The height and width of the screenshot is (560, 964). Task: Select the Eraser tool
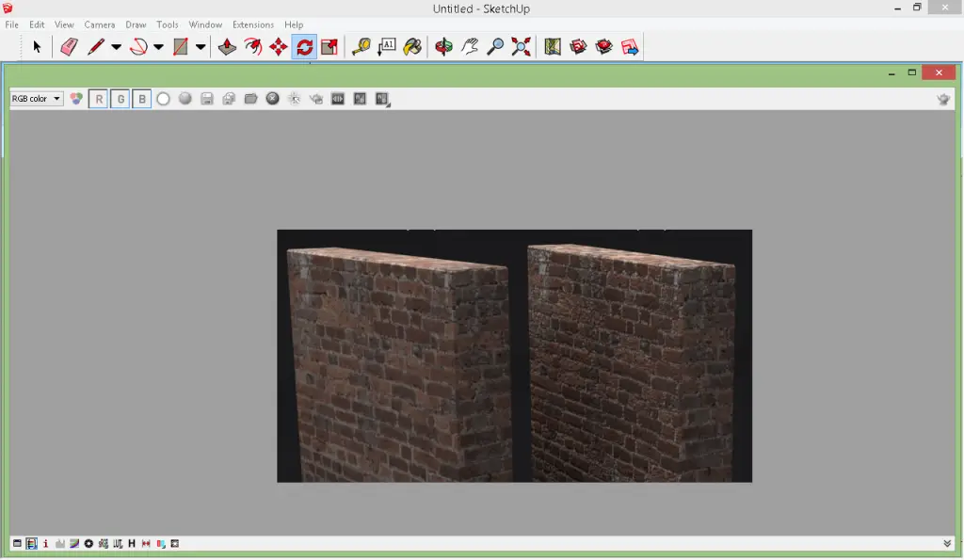pyautogui.click(x=68, y=45)
